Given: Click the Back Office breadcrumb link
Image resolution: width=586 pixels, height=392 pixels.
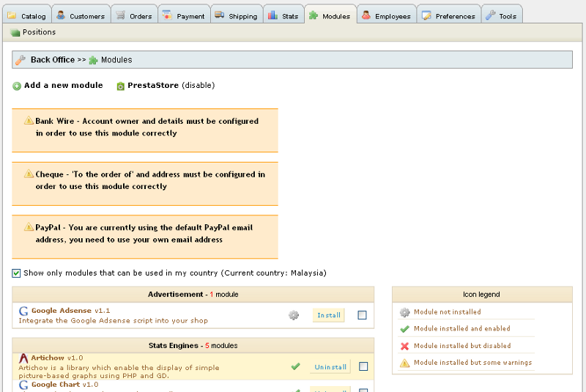Looking at the screenshot, I should [53, 60].
